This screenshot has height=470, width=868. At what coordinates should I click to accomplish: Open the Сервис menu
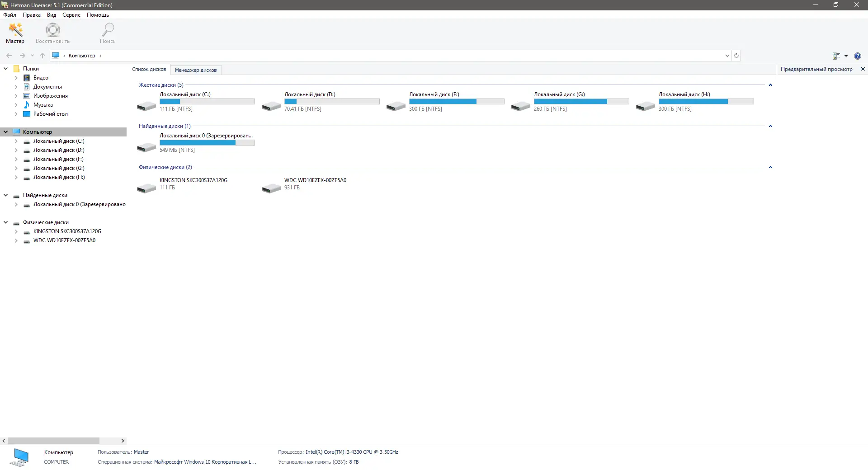click(x=71, y=15)
